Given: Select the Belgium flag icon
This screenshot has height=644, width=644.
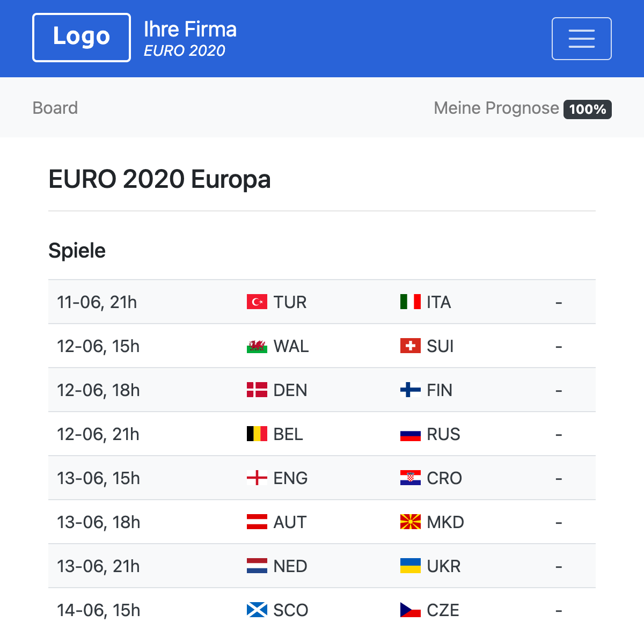Looking at the screenshot, I should click(x=258, y=434).
